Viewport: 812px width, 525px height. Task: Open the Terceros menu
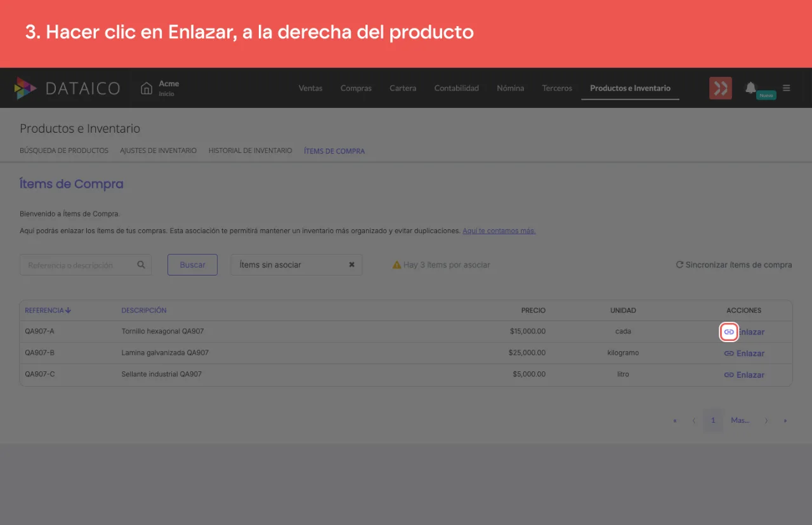[x=557, y=88]
